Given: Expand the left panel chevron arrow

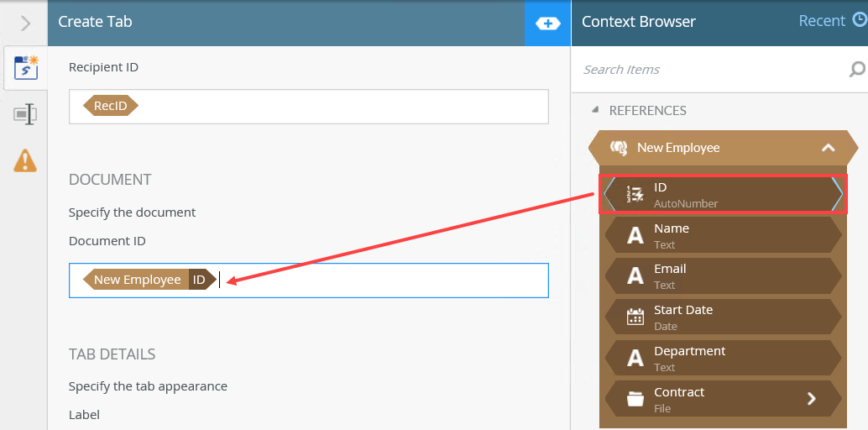Looking at the screenshot, I should click(x=25, y=24).
